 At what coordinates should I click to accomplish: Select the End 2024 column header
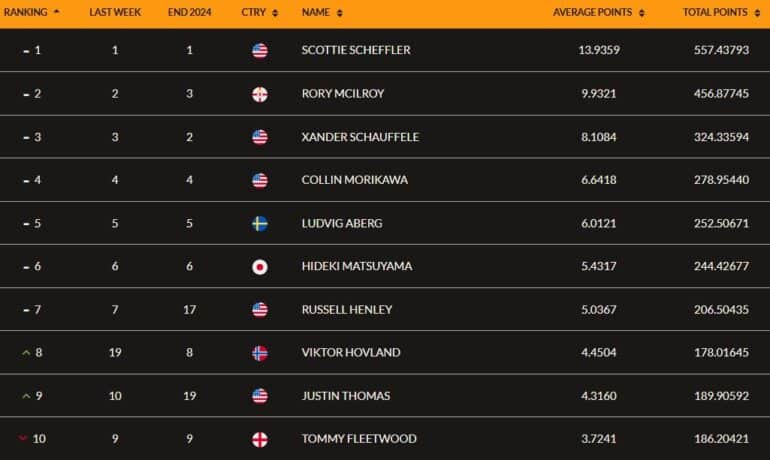[x=190, y=12]
